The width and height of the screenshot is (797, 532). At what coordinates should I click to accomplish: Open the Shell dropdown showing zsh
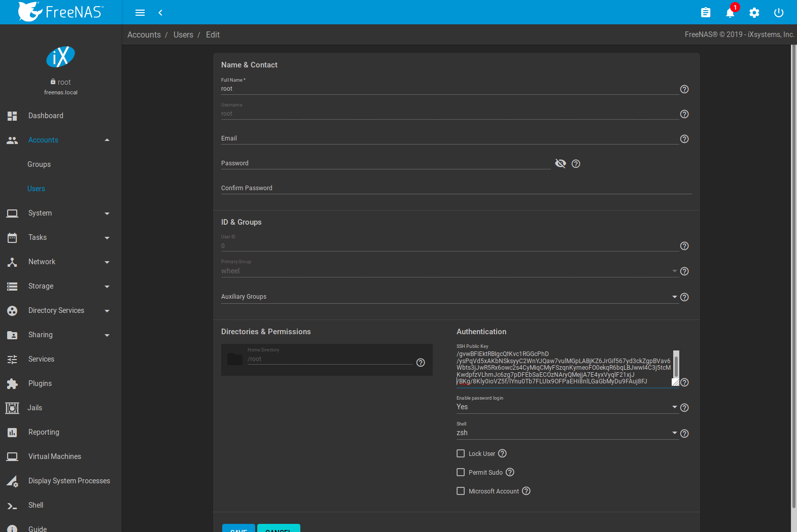tap(567, 433)
